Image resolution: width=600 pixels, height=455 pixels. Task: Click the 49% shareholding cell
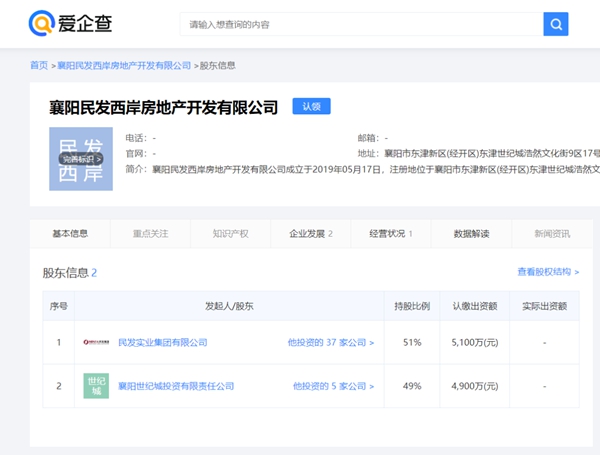pos(412,386)
